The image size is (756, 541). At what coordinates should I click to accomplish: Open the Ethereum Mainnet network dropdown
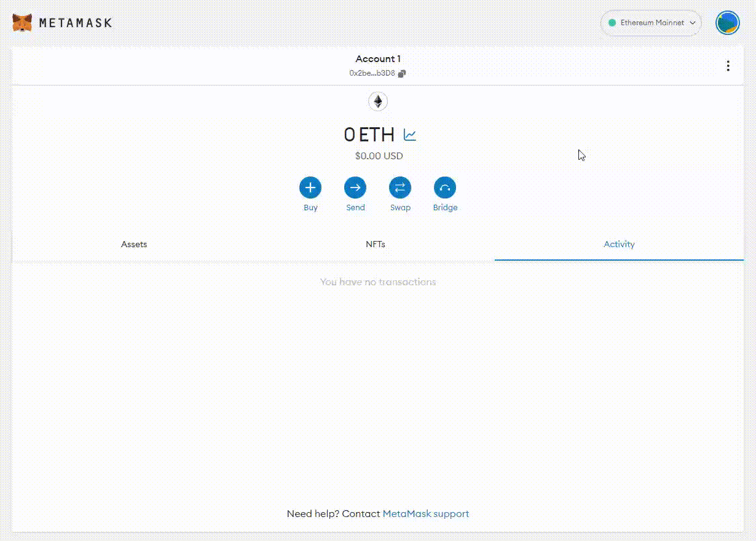point(651,23)
